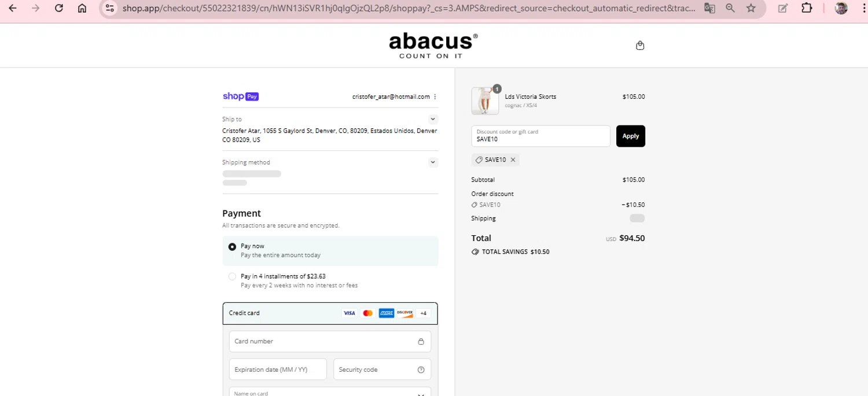This screenshot has height=396, width=868.
Task: Click the translate page icon
Action: 709,8
